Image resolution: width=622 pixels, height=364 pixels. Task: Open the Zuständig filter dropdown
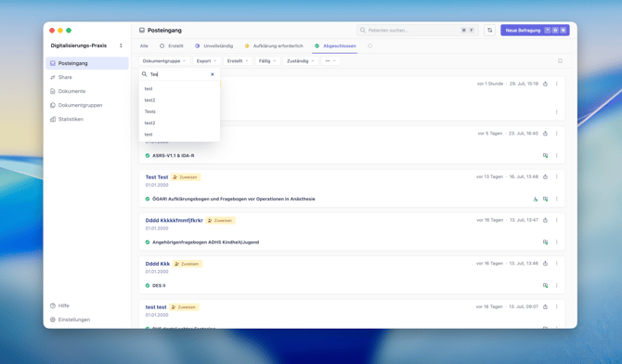tap(300, 60)
